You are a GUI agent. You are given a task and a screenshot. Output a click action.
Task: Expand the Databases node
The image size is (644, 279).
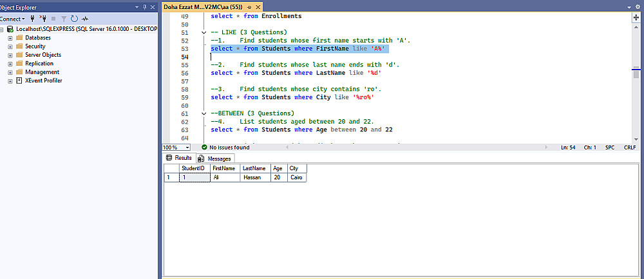(10, 38)
